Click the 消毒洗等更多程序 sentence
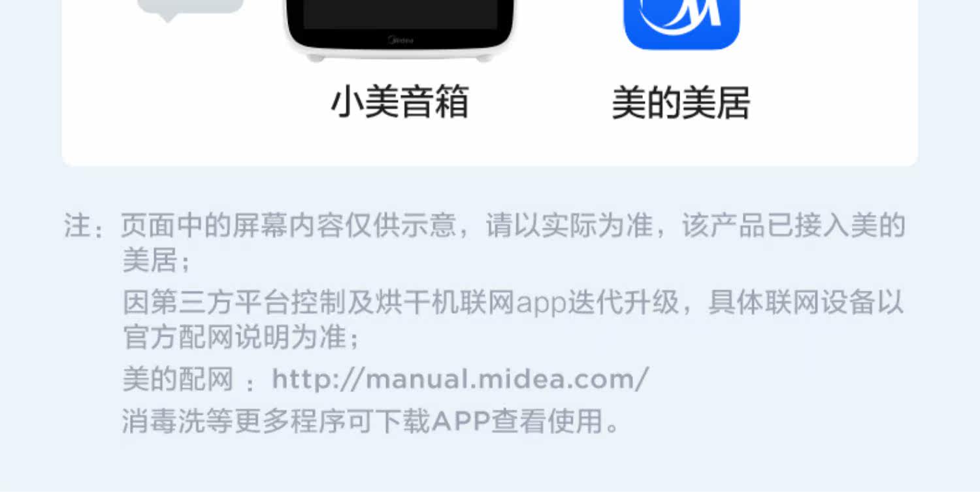 (x=371, y=421)
